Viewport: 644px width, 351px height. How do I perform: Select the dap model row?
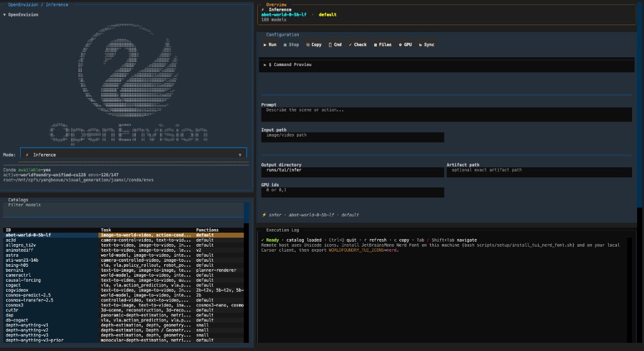tap(123, 315)
